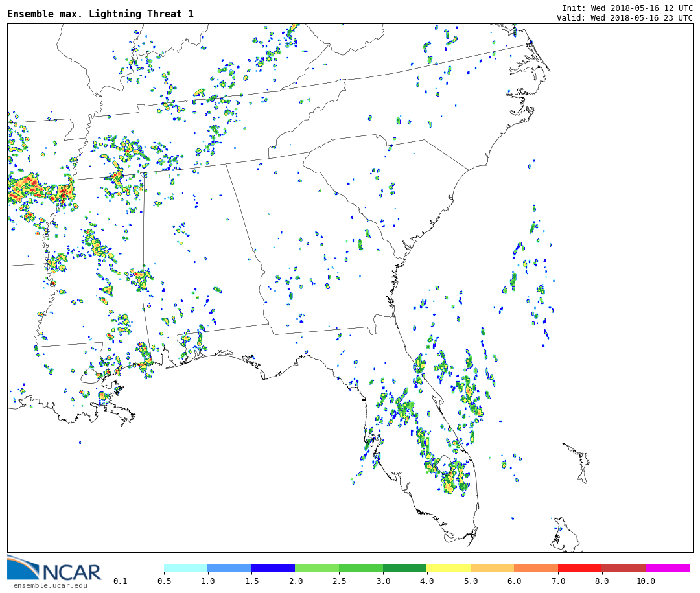Viewport: 700px width, 593px height.
Task: Click the Valid time text at top right
Action: tap(624, 17)
